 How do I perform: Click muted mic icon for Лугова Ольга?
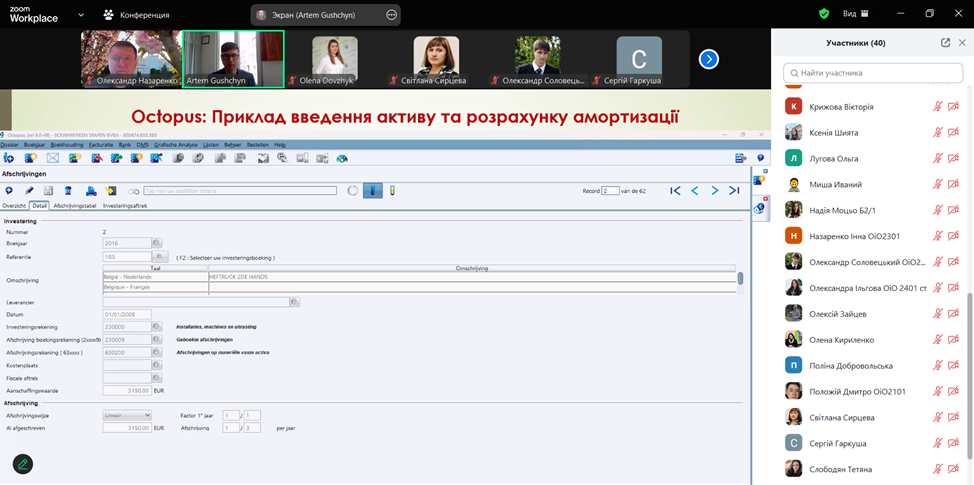[x=937, y=158]
